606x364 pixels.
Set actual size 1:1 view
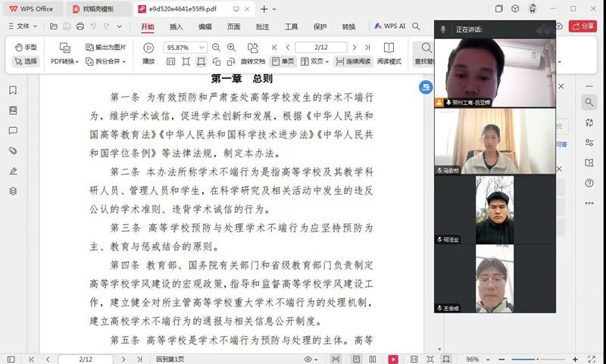170,61
